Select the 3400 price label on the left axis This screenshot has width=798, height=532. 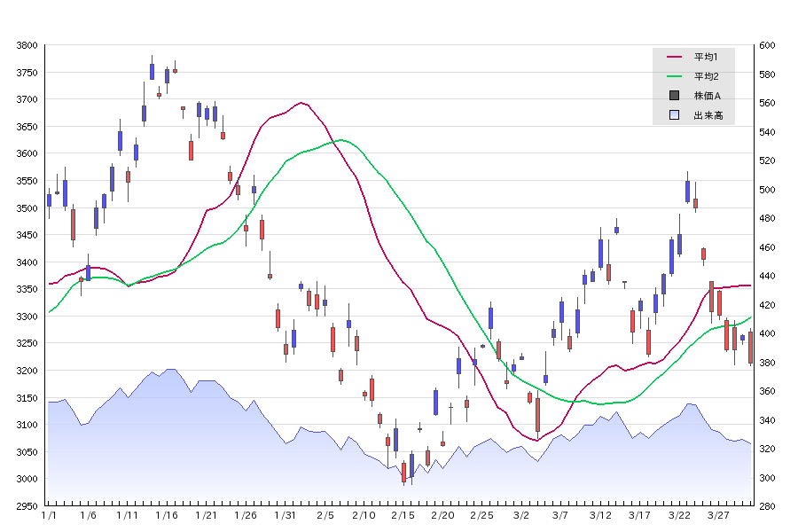(x=27, y=262)
